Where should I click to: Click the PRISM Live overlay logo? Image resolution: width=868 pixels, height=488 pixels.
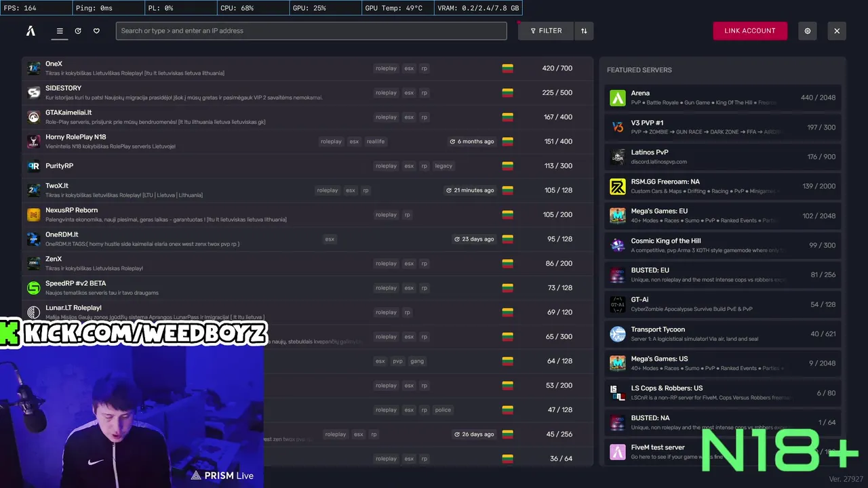pos(222,476)
